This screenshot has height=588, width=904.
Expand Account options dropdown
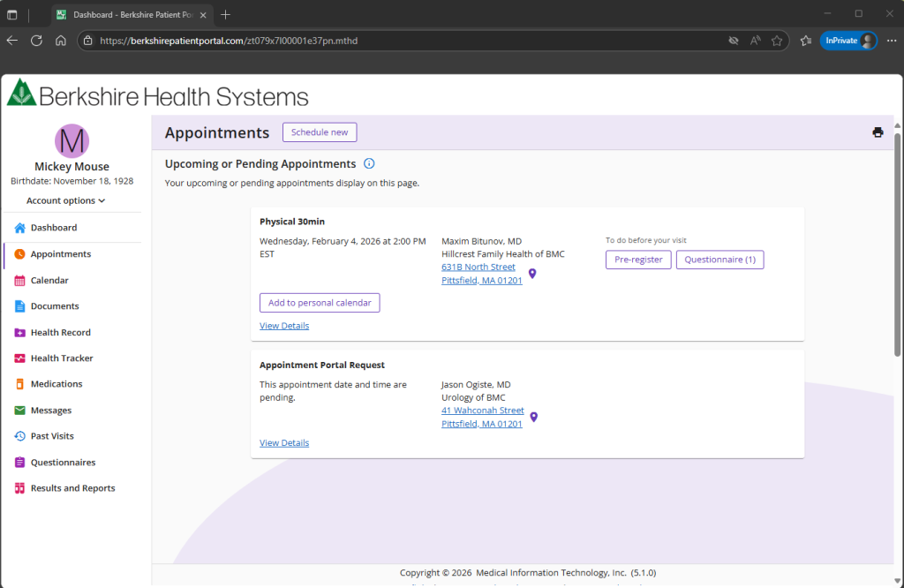(65, 200)
